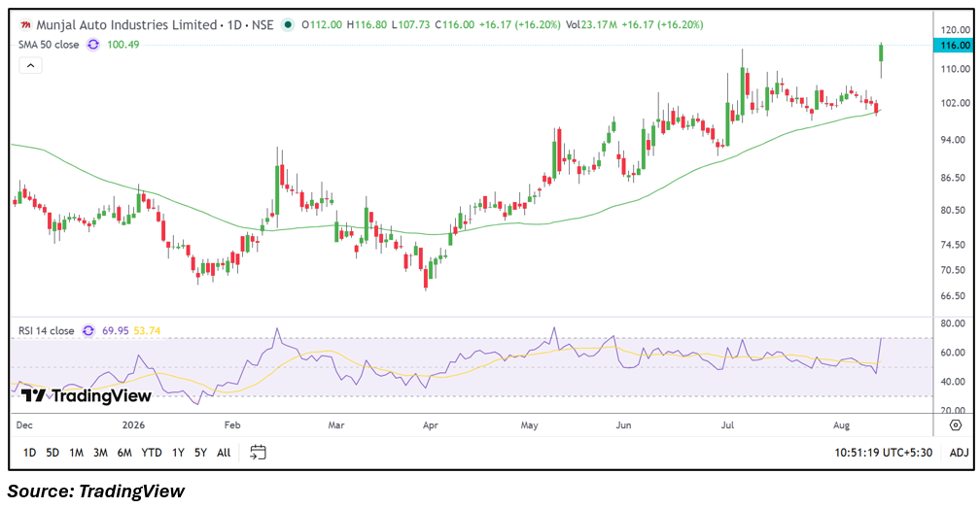
Task: Click the Apr time axis label
Action: (430, 425)
